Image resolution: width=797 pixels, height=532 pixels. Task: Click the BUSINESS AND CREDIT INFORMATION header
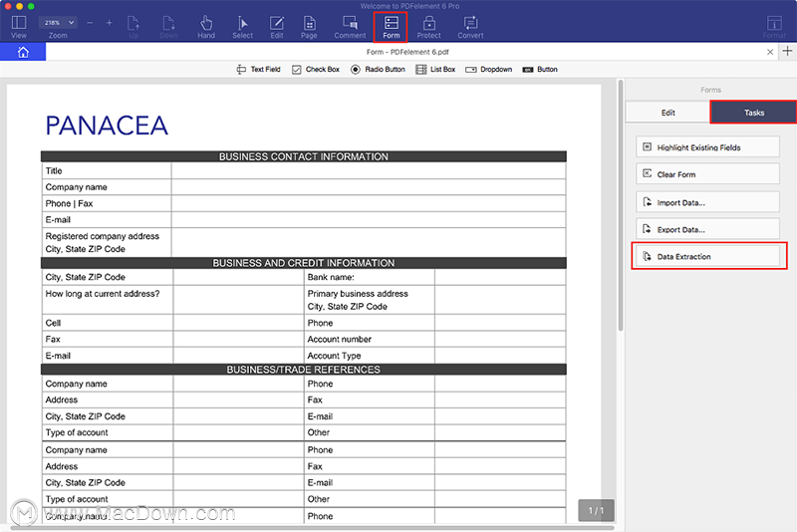(x=304, y=263)
